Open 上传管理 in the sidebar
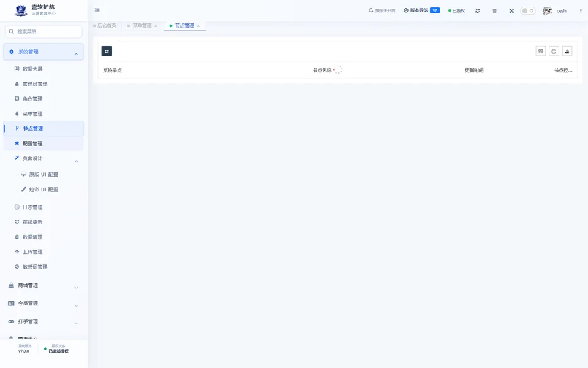This screenshot has width=588, height=368. click(32, 252)
